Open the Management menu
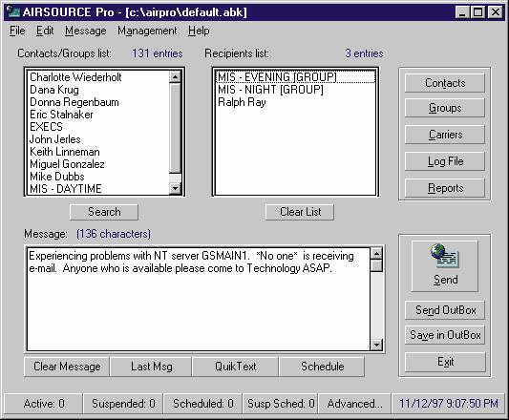 (147, 31)
